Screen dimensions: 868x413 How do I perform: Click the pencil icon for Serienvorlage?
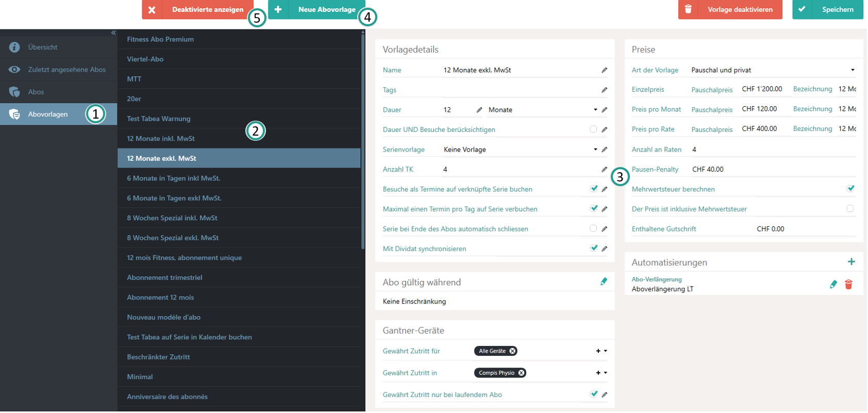coord(604,150)
